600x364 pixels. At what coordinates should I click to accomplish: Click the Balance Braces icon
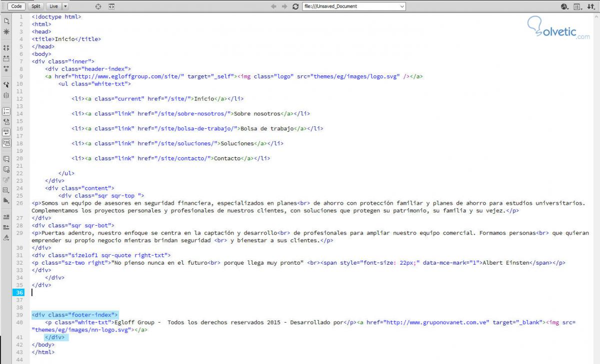[6, 95]
